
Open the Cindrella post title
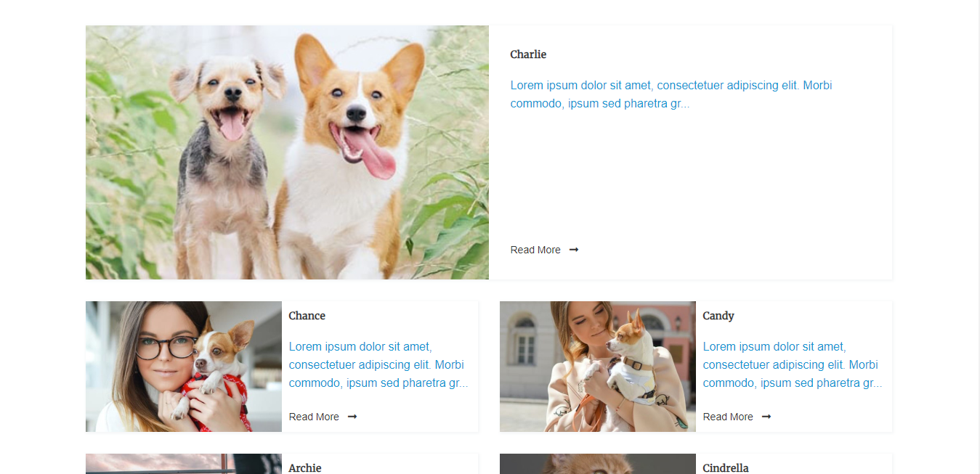(x=726, y=468)
